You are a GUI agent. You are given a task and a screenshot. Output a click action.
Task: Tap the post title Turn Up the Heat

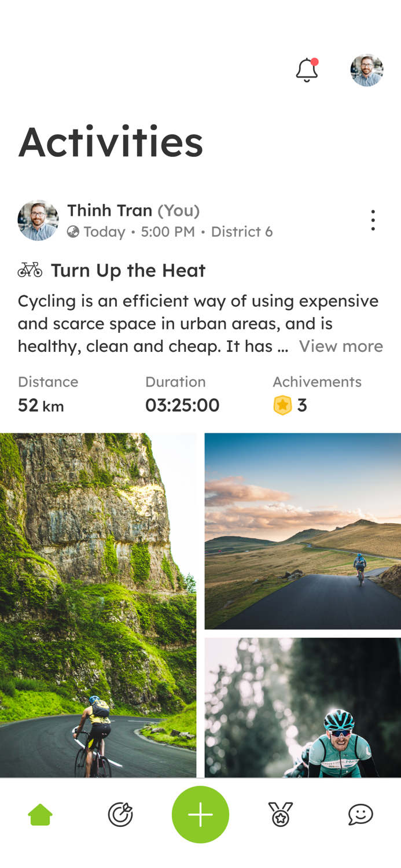pyautogui.click(x=128, y=270)
